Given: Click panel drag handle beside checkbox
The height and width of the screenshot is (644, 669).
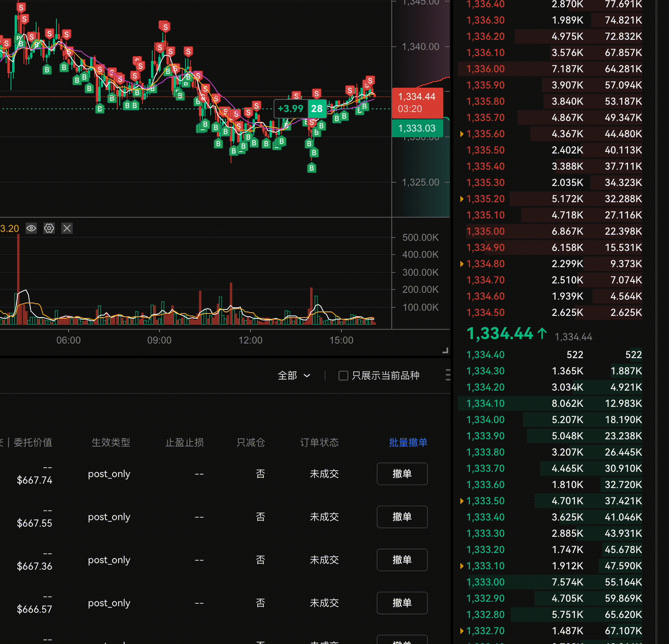Looking at the screenshot, I should click(448, 375).
